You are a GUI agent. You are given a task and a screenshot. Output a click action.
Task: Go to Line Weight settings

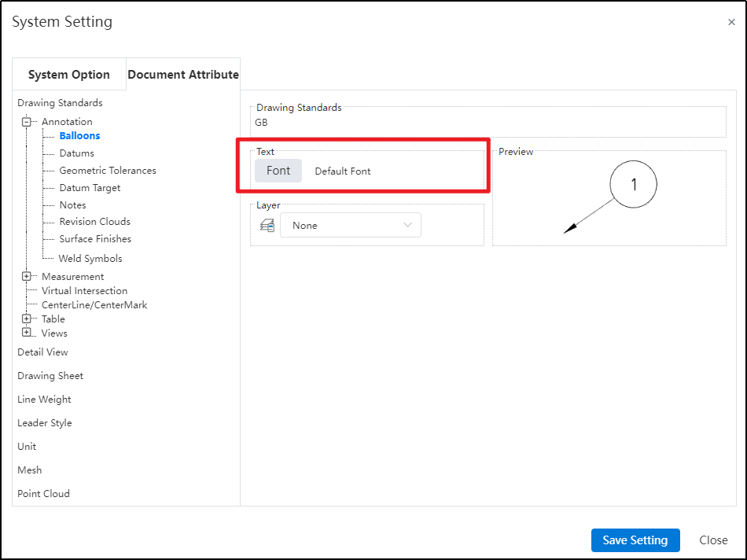(44, 400)
